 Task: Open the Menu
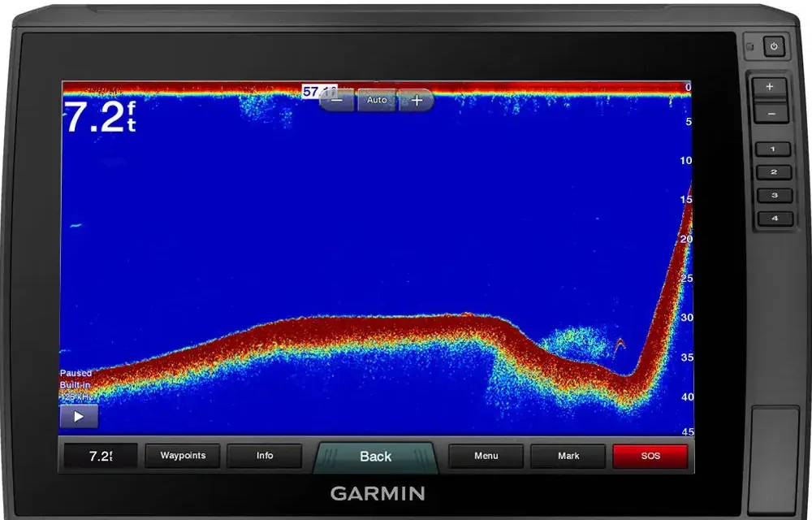pos(486,456)
